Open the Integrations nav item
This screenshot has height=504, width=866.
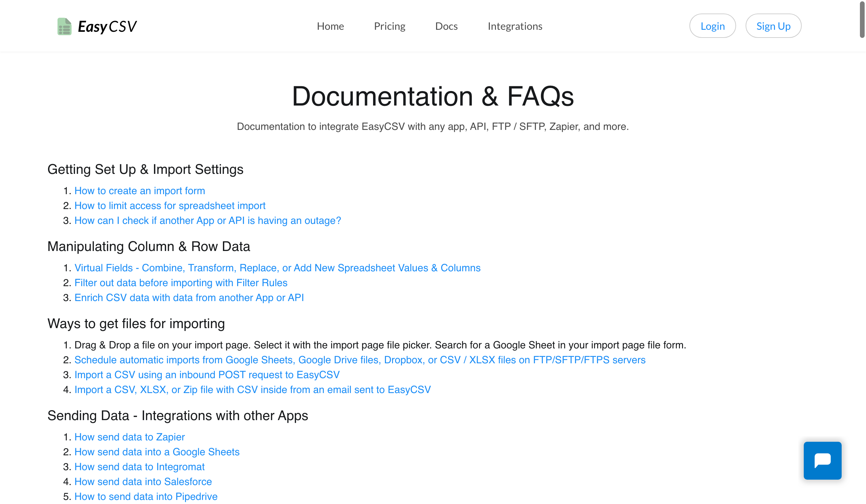click(515, 26)
